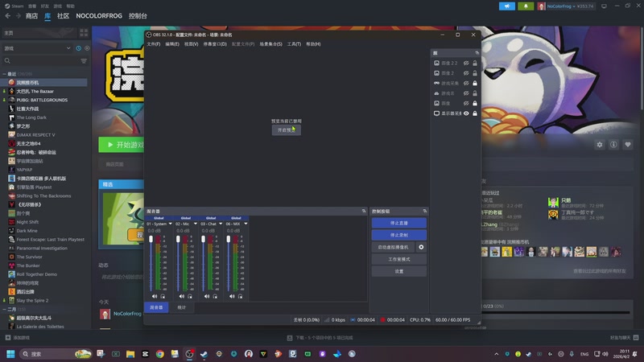Image resolution: width=644 pixels, height=362 pixels.
Task: Toggle headphone monitoring for 01 - System
Action: pos(163,296)
